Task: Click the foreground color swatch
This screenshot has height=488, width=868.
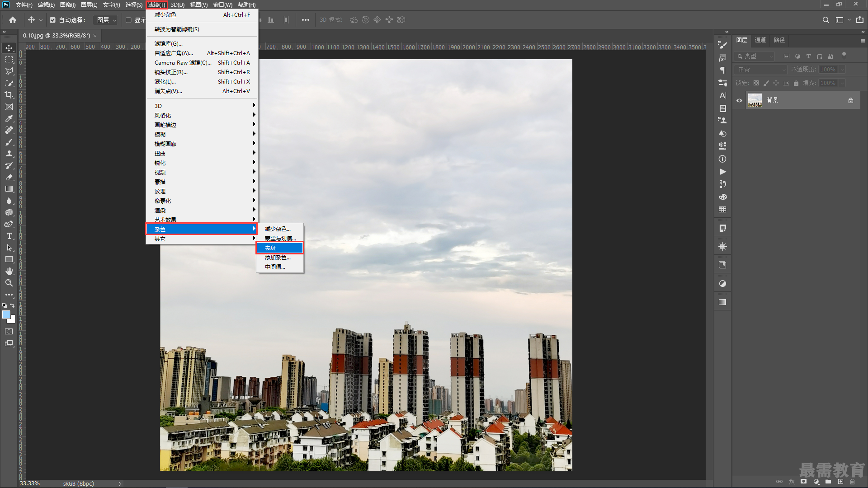Action: click(x=6, y=314)
